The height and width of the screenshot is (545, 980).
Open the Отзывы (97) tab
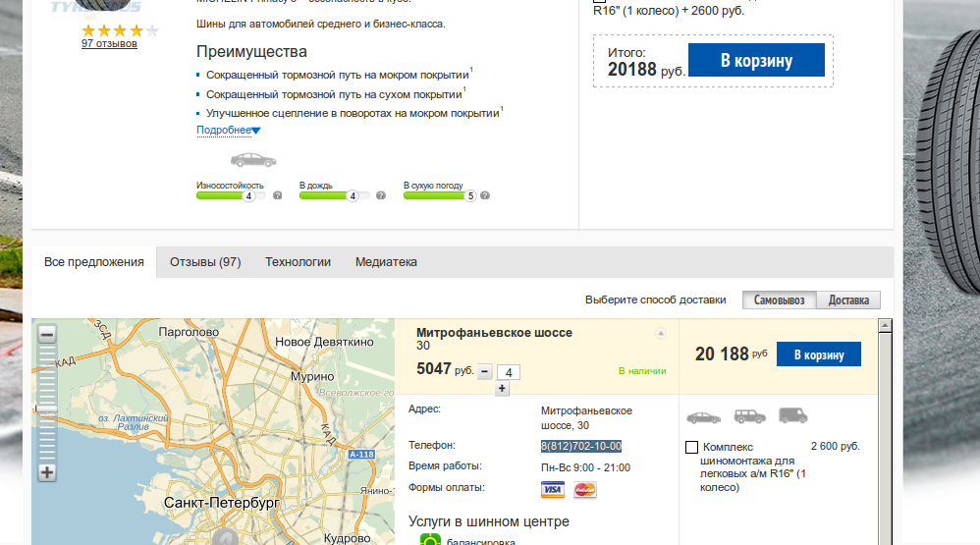205,262
